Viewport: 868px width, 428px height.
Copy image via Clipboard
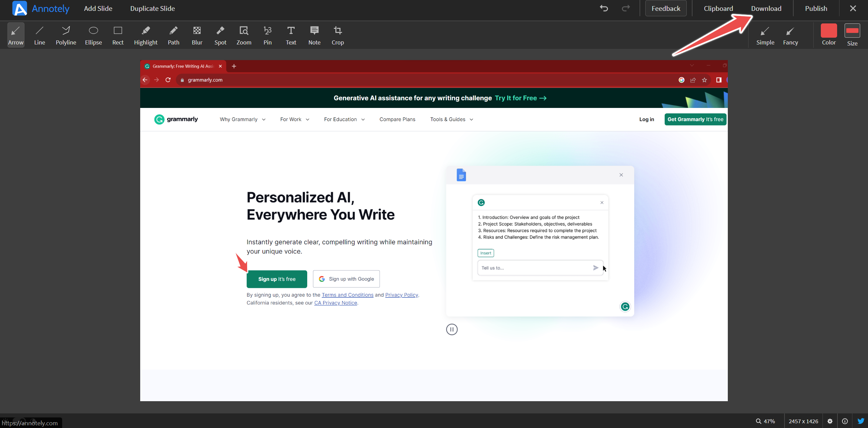718,8
